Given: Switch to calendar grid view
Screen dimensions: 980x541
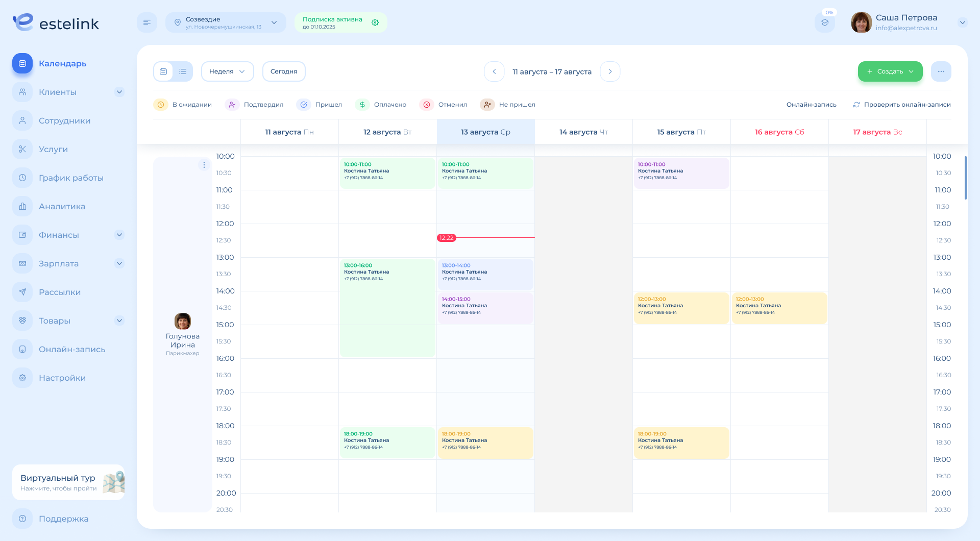Looking at the screenshot, I should point(163,71).
